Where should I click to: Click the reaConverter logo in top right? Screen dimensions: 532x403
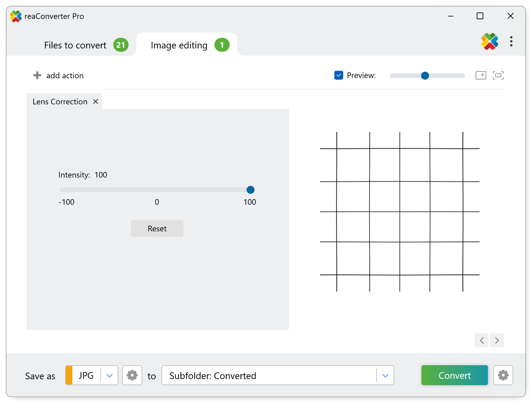click(x=489, y=42)
